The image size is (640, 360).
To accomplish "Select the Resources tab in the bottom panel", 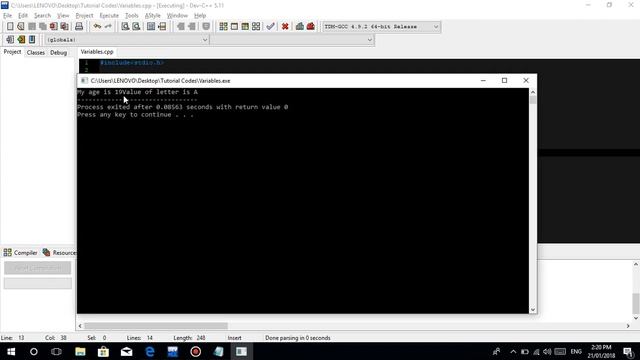I will 60,253.
